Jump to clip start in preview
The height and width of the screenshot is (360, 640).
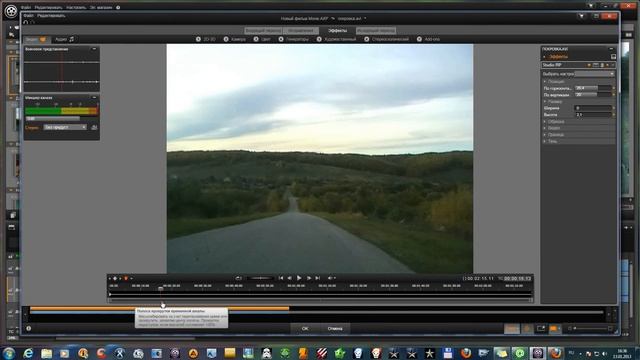point(281,278)
